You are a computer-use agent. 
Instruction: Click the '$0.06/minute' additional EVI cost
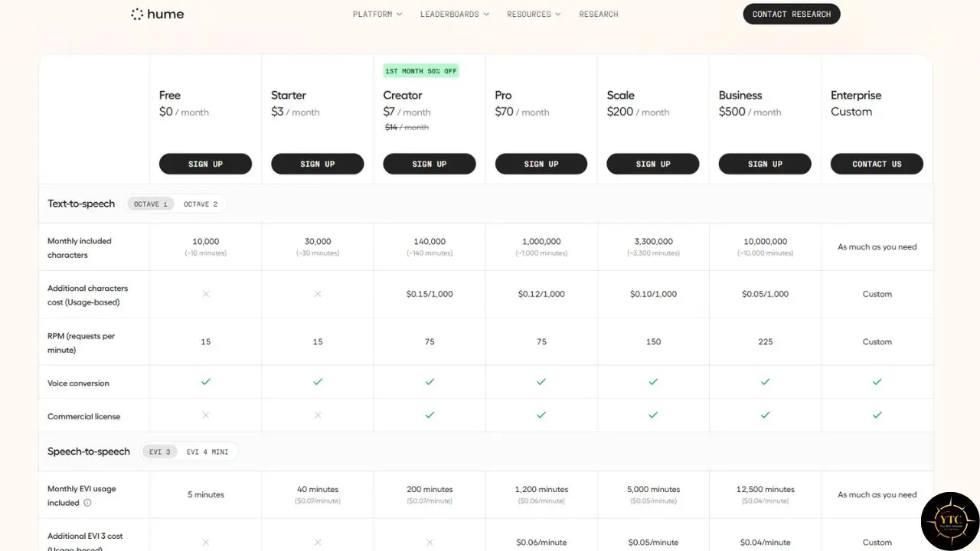[x=541, y=543]
